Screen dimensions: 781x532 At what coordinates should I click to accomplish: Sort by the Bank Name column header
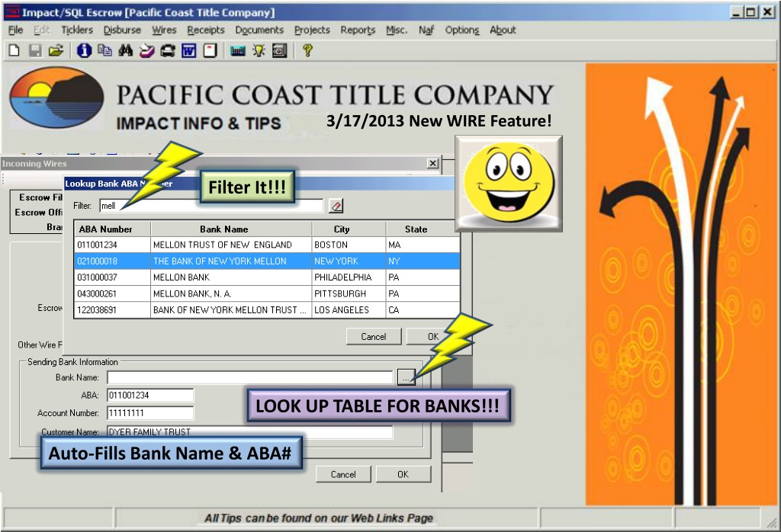(231, 229)
